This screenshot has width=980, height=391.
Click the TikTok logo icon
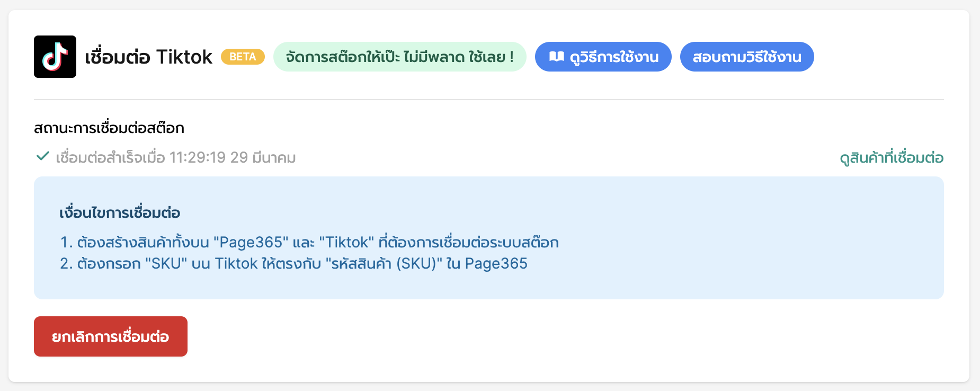coord(55,57)
